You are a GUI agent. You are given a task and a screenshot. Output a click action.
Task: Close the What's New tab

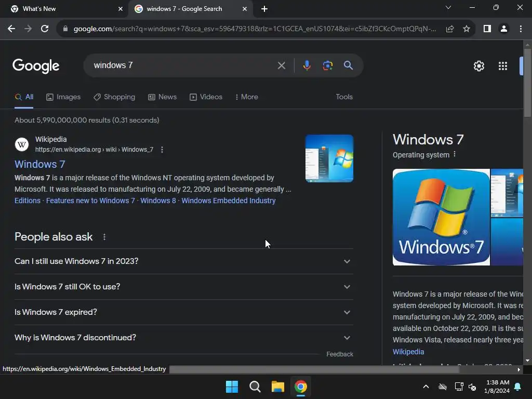pyautogui.click(x=121, y=9)
